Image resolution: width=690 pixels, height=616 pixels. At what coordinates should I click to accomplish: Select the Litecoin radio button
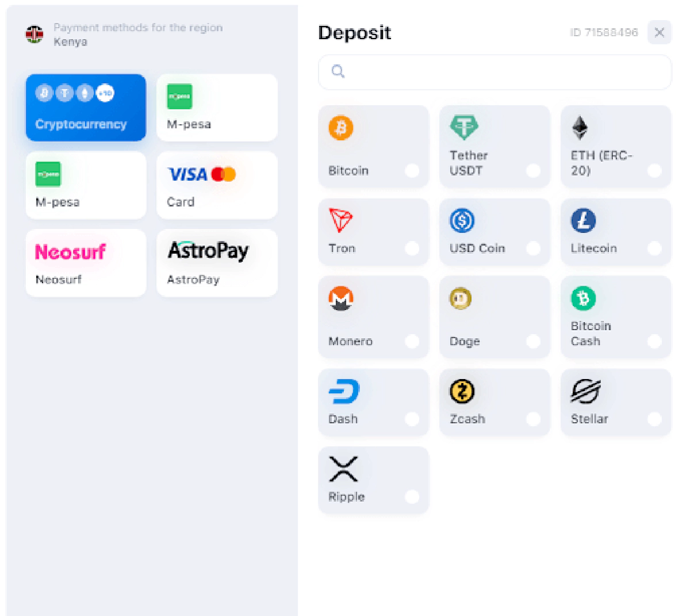pyautogui.click(x=654, y=248)
